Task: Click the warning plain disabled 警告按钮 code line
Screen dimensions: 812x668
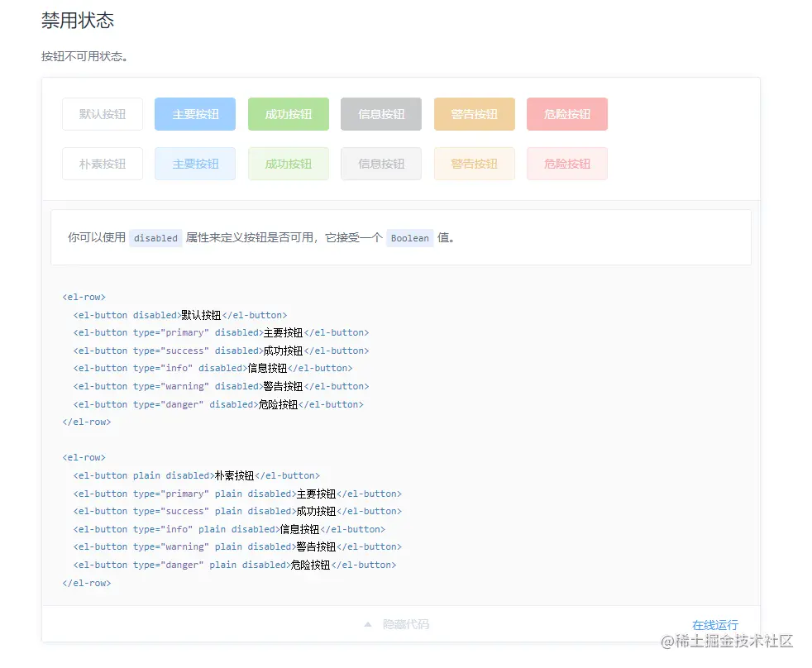Action: click(237, 546)
